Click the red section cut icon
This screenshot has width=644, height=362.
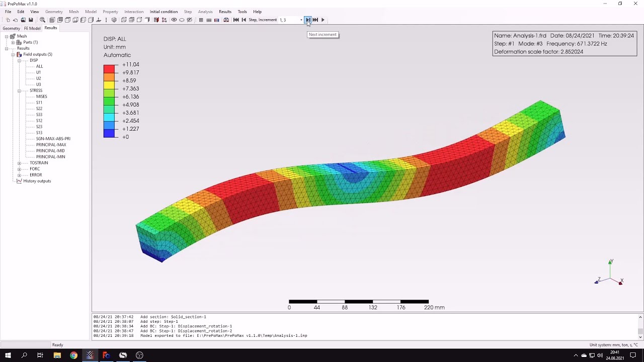pos(156,20)
